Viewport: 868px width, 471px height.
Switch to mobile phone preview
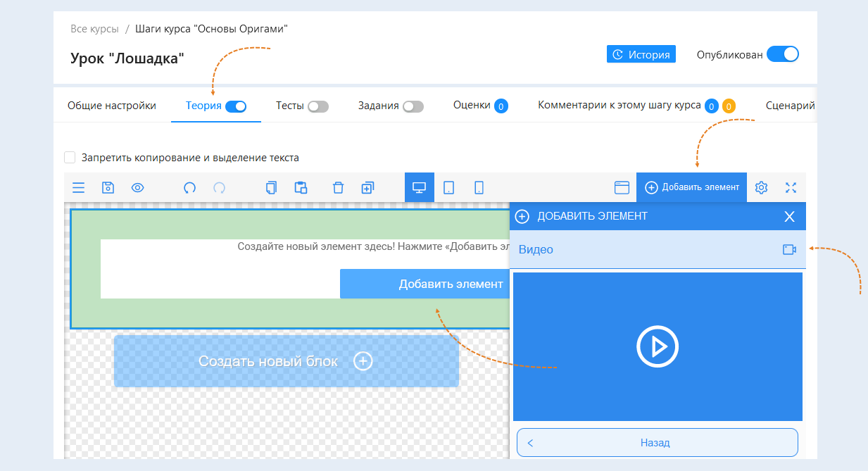click(479, 187)
